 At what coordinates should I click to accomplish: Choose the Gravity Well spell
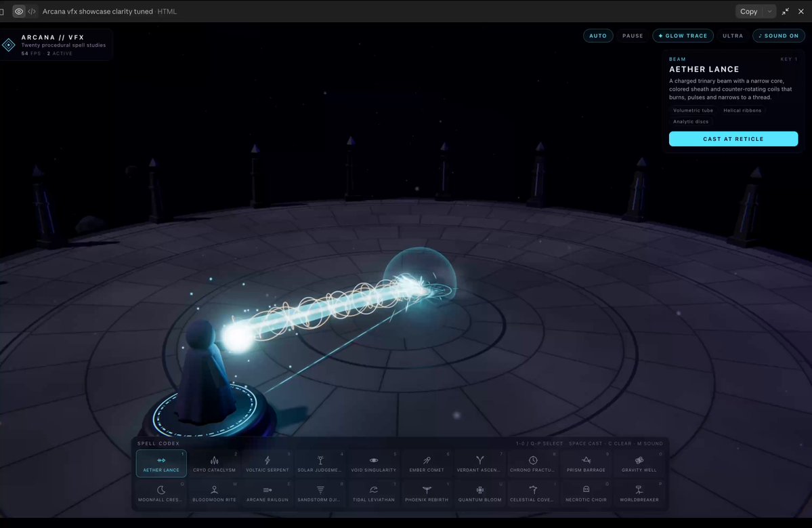639,463
